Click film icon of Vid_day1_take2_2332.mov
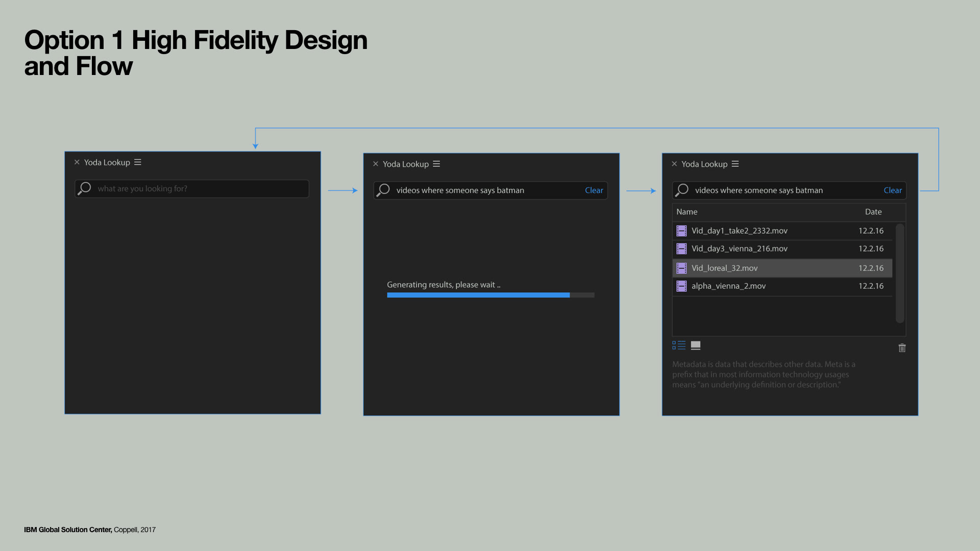The width and height of the screenshot is (980, 551). pos(681,231)
